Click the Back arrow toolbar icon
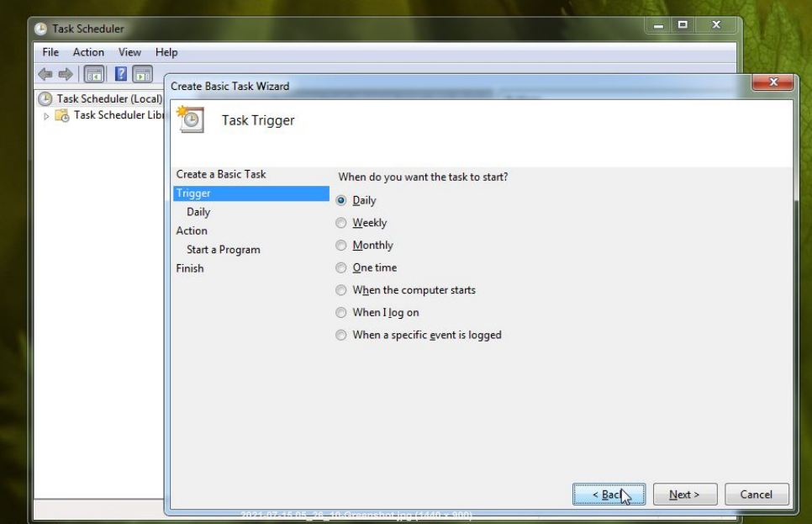812x524 pixels. (x=45, y=74)
